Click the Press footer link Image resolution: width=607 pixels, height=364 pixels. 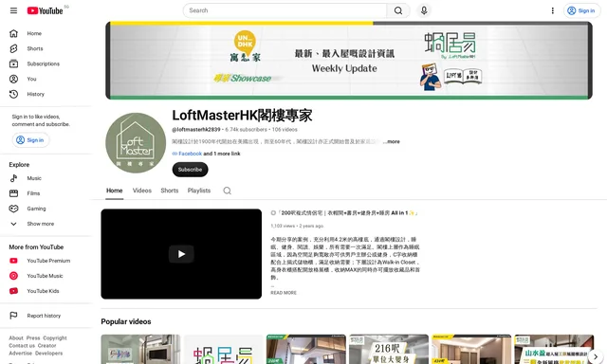[x=33, y=338]
